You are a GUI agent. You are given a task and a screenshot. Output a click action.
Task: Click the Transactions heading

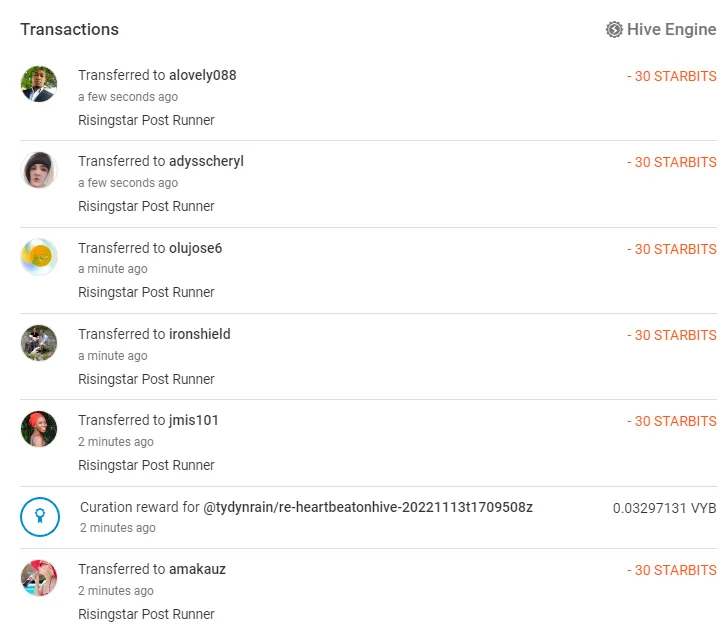pyautogui.click(x=70, y=30)
